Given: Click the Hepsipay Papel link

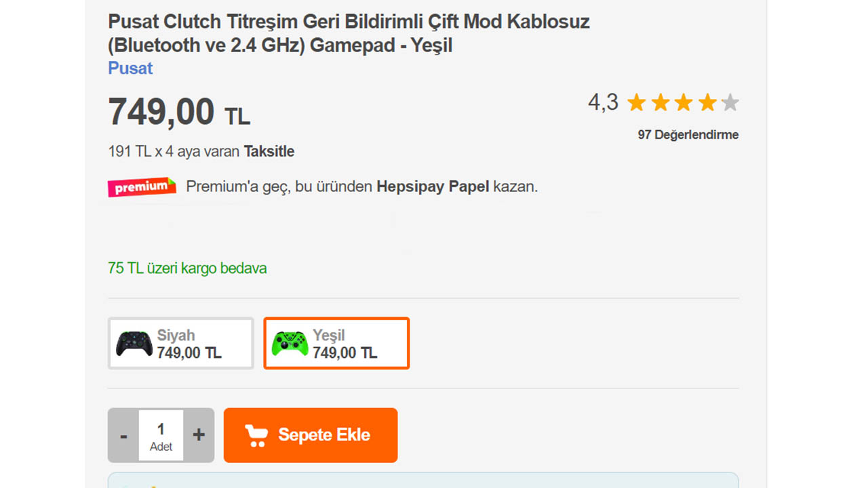Looking at the screenshot, I should point(433,187).
